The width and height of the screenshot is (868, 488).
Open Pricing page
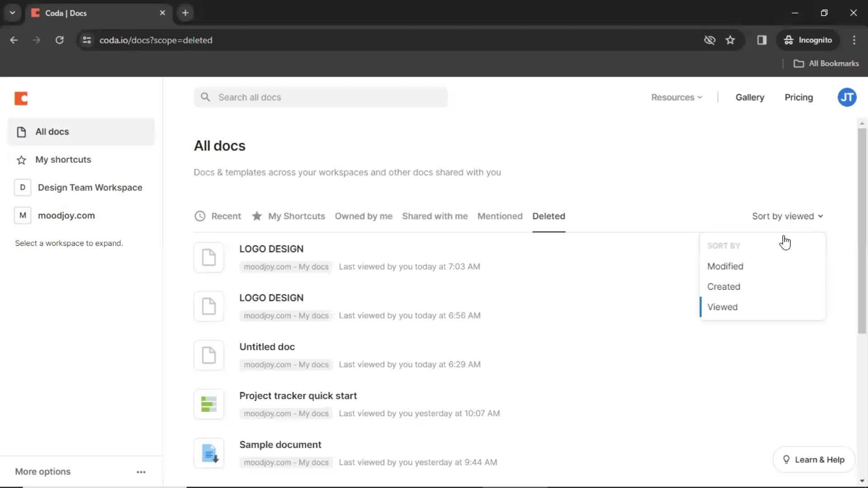(798, 97)
